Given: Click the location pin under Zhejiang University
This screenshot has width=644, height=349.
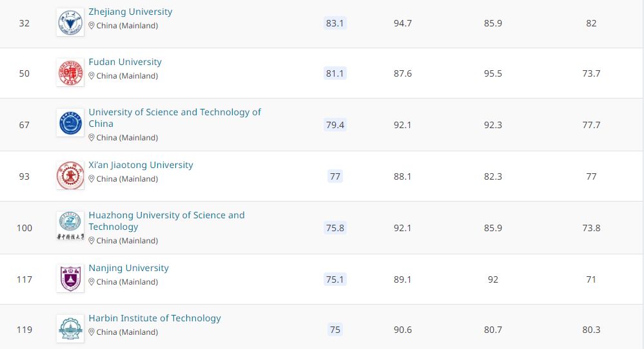Looking at the screenshot, I should pyautogui.click(x=92, y=26).
